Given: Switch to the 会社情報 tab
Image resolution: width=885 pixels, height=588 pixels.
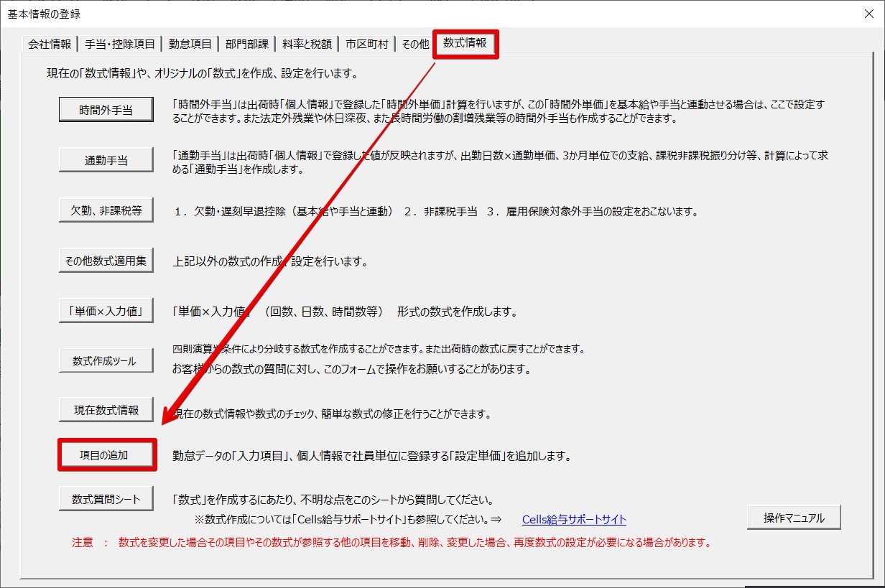Looking at the screenshot, I should (x=49, y=45).
